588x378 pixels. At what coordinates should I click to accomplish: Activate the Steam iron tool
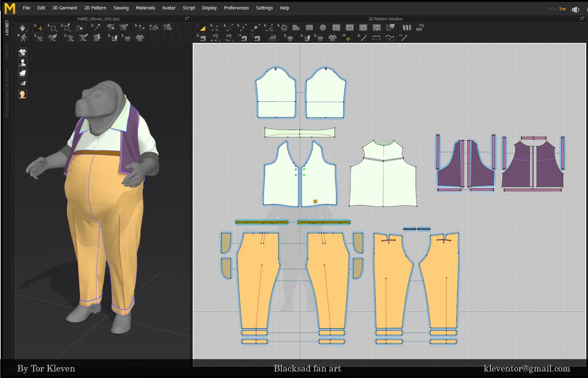click(x=272, y=38)
